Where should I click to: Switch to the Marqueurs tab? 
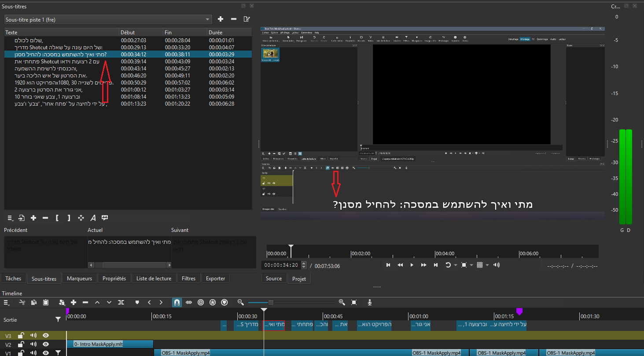pos(79,279)
